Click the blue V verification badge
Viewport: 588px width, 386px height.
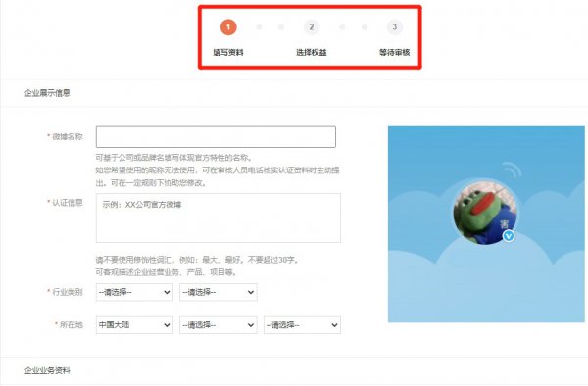[509, 236]
